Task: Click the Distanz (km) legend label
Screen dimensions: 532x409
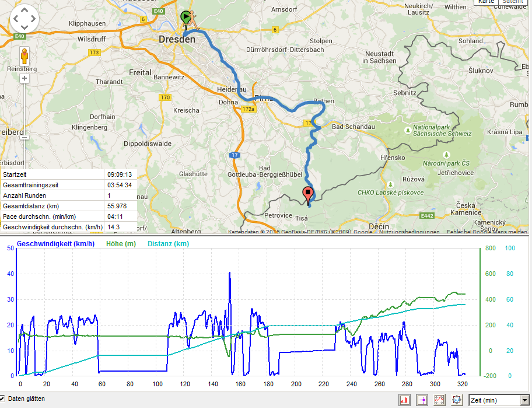Action: point(168,244)
